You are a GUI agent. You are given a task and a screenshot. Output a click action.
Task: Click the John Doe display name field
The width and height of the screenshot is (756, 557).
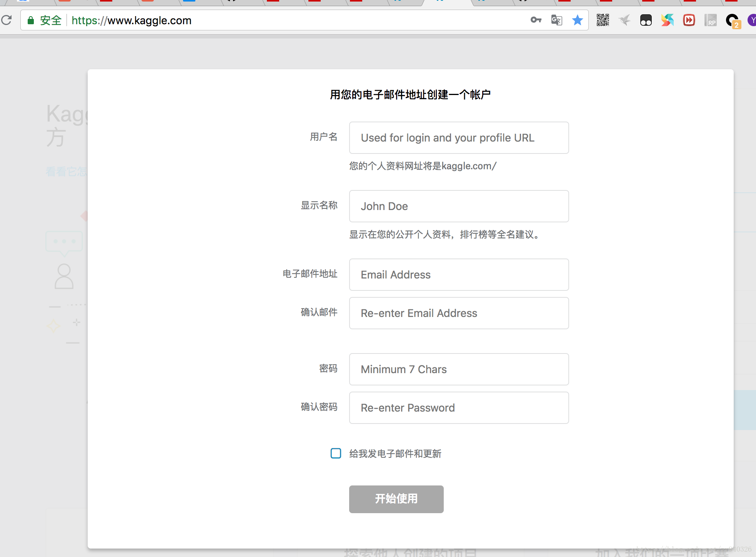[x=459, y=206]
